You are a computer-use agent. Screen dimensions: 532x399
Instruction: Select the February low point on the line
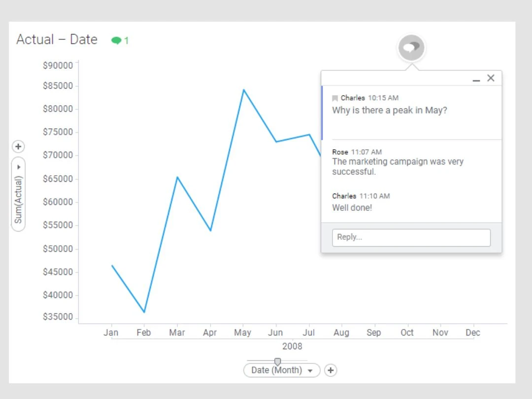(144, 312)
